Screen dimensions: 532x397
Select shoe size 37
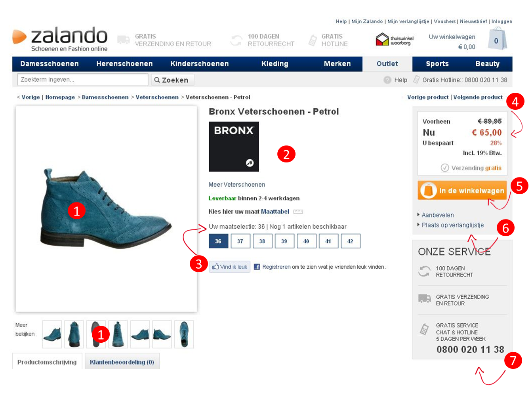click(240, 241)
